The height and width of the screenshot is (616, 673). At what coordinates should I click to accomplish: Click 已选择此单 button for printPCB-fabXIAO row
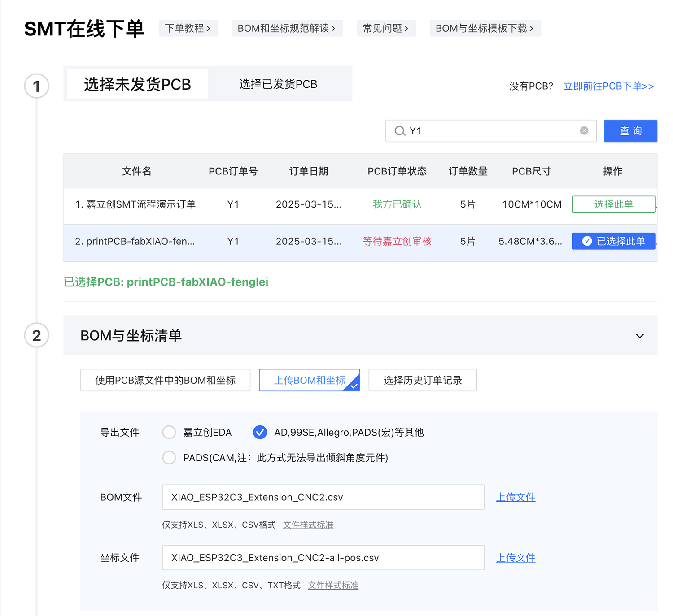click(613, 241)
